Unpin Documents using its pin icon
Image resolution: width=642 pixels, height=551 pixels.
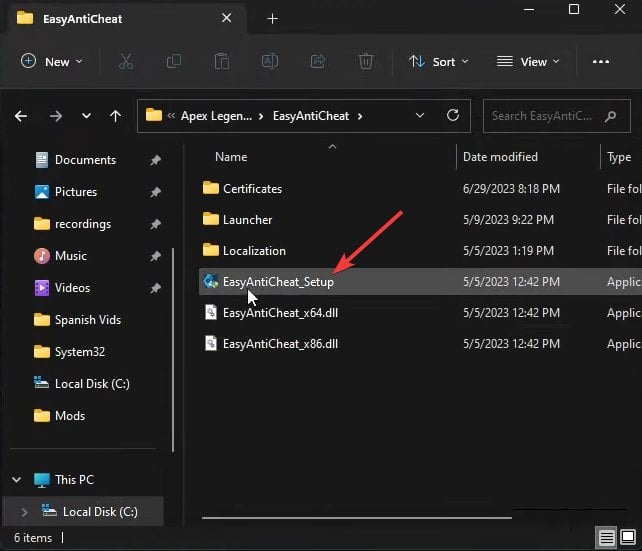coord(155,160)
